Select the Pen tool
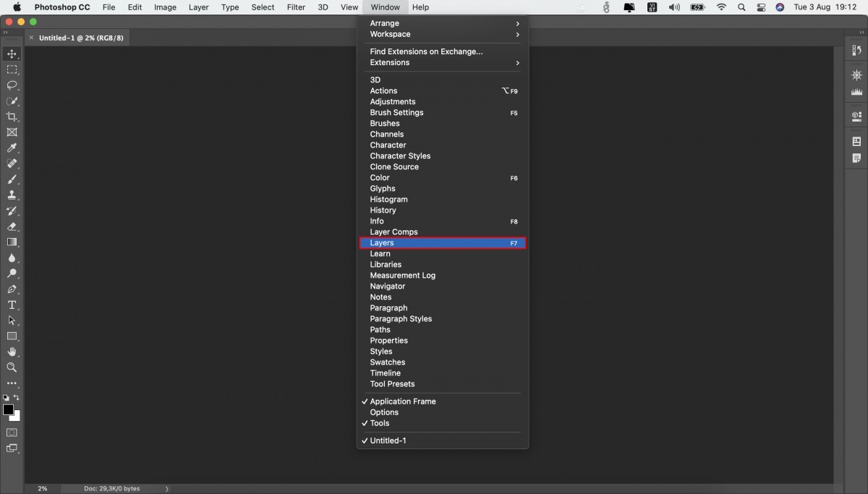The image size is (868, 494). [12, 289]
